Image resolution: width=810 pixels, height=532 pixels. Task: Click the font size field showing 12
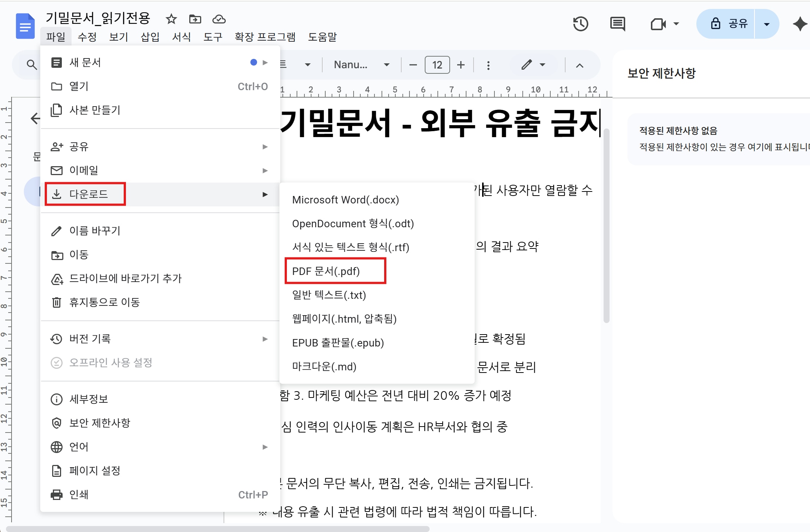pyautogui.click(x=437, y=65)
